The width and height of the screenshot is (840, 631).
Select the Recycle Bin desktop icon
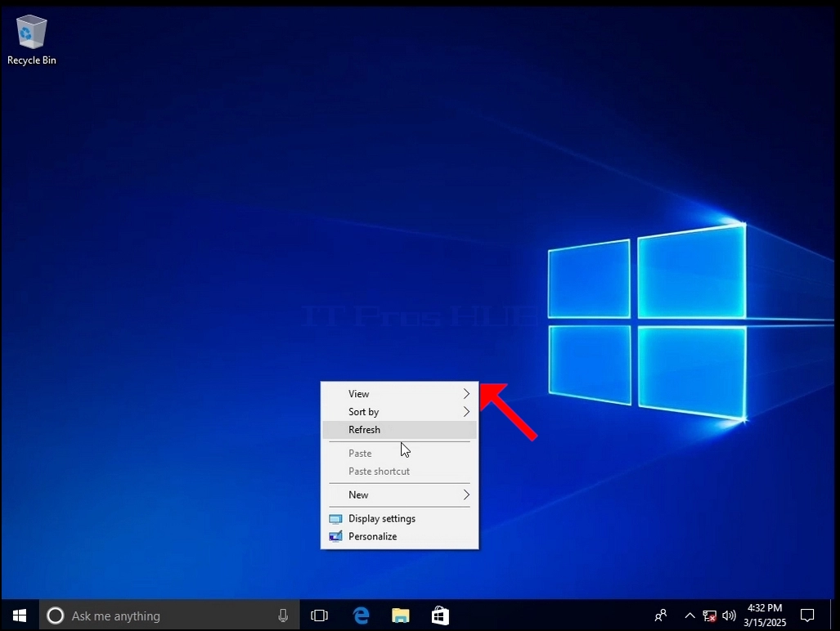click(32, 40)
